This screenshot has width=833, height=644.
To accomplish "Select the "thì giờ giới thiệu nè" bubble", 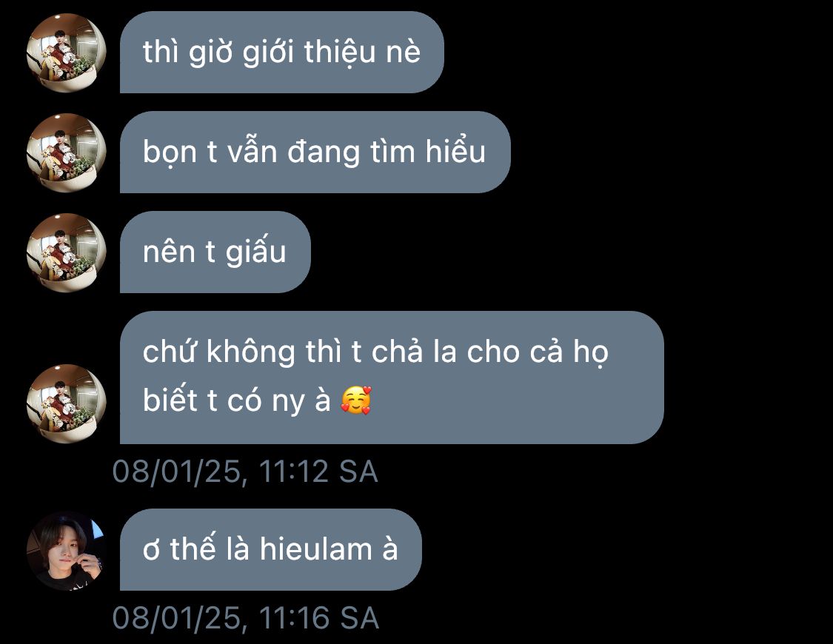I will pos(282,52).
